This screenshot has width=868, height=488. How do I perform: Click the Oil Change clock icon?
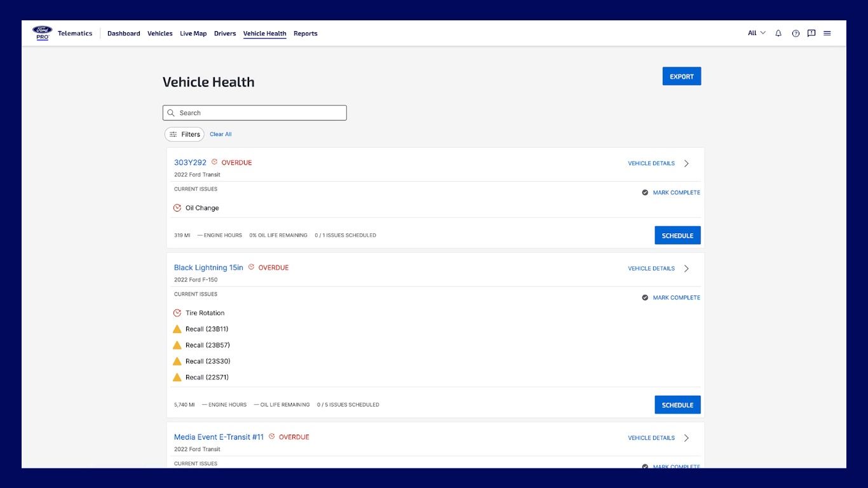(177, 208)
